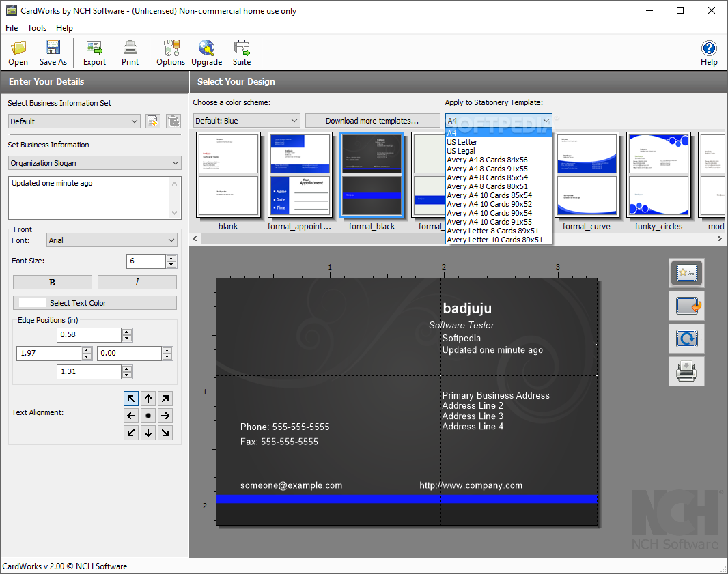728x574 pixels.
Task: Open the NCH Suite toolbar icon
Action: (242, 53)
